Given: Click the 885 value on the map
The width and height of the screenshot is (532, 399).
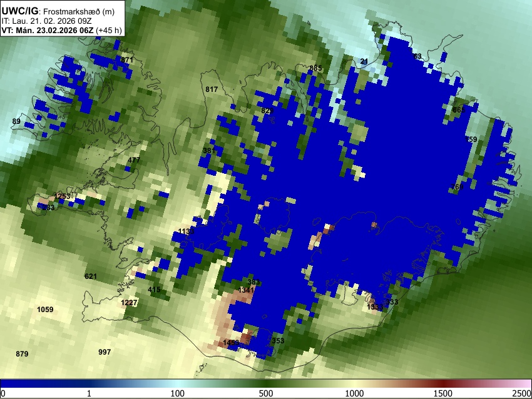Looking at the screenshot, I should pyautogui.click(x=315, y=68).
